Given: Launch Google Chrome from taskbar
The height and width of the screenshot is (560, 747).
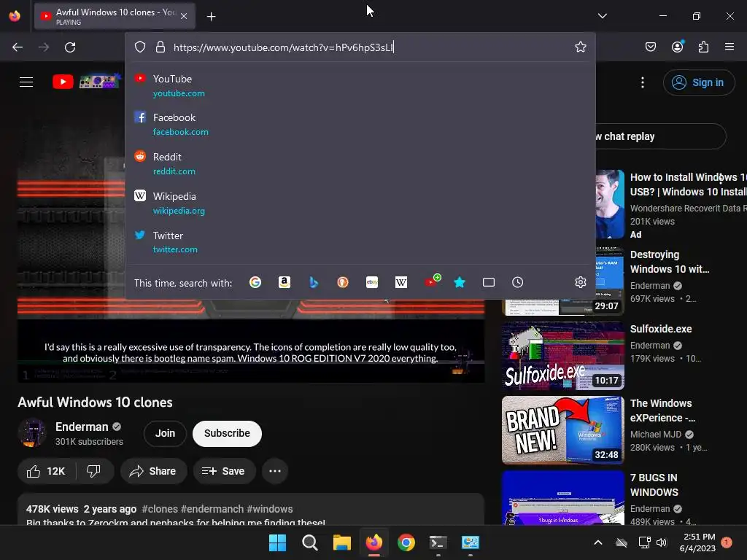Looking at the screenshot, I should (x=406, y=542).
